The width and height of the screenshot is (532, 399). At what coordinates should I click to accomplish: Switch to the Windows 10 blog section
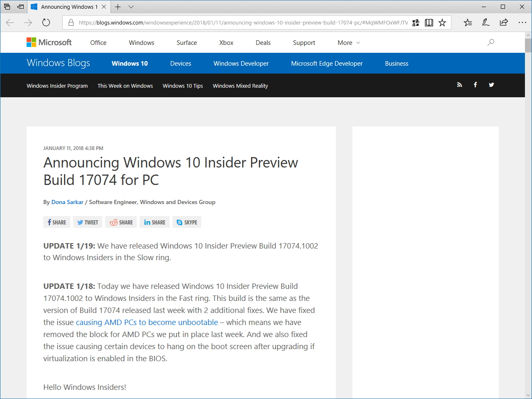point(129,63)
